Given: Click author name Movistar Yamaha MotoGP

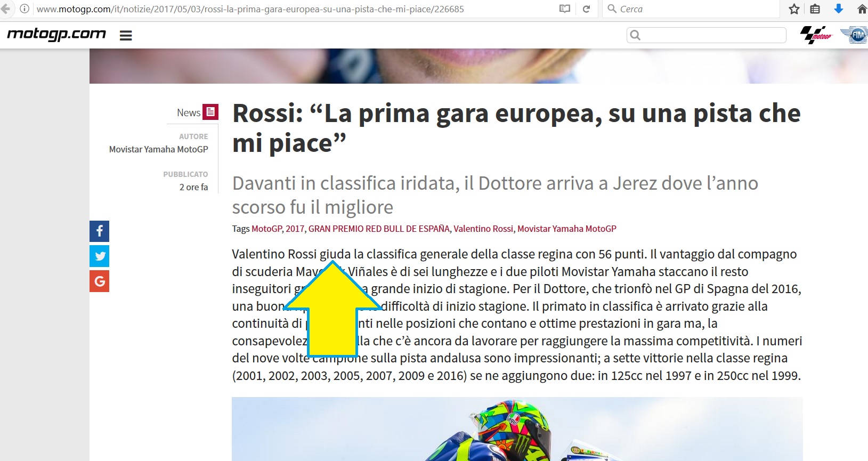Looking at the screenshot, I should (x=159, y=149).
